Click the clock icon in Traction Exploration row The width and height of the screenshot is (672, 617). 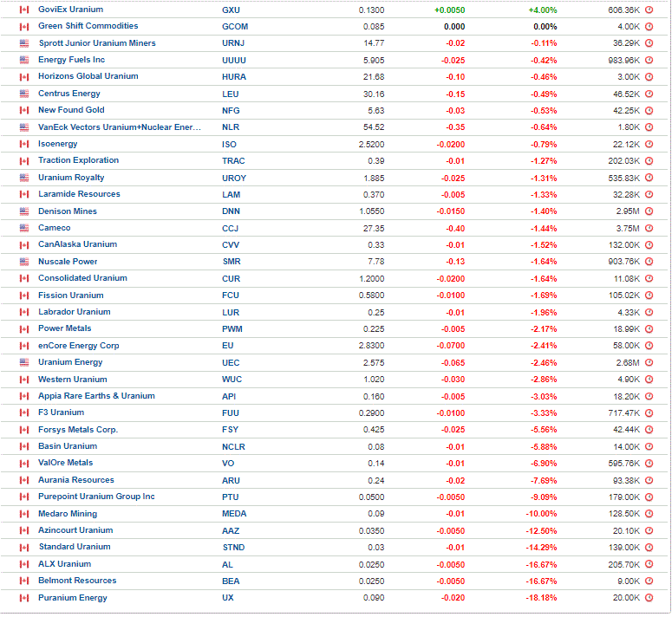pyautogui.click(x=649, y=161)
